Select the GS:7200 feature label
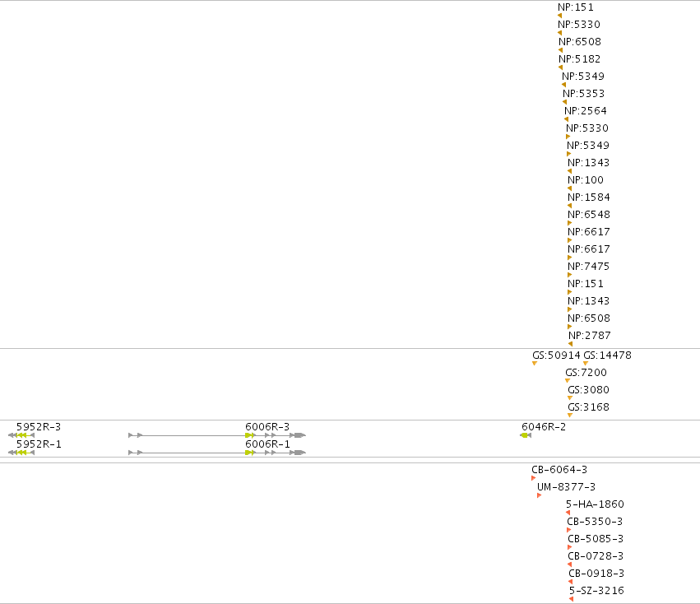Screen dimensions: 700x604 click(x=586, y=373)
